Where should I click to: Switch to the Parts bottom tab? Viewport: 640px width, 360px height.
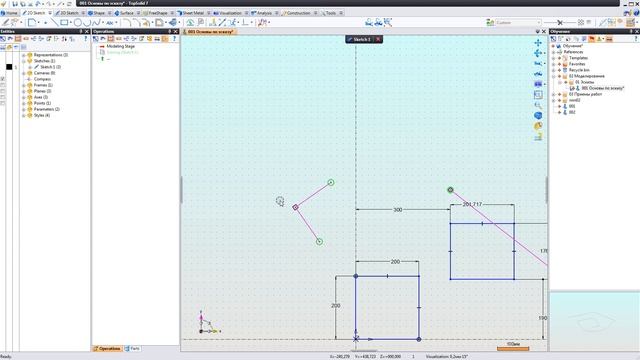(132, 349)
